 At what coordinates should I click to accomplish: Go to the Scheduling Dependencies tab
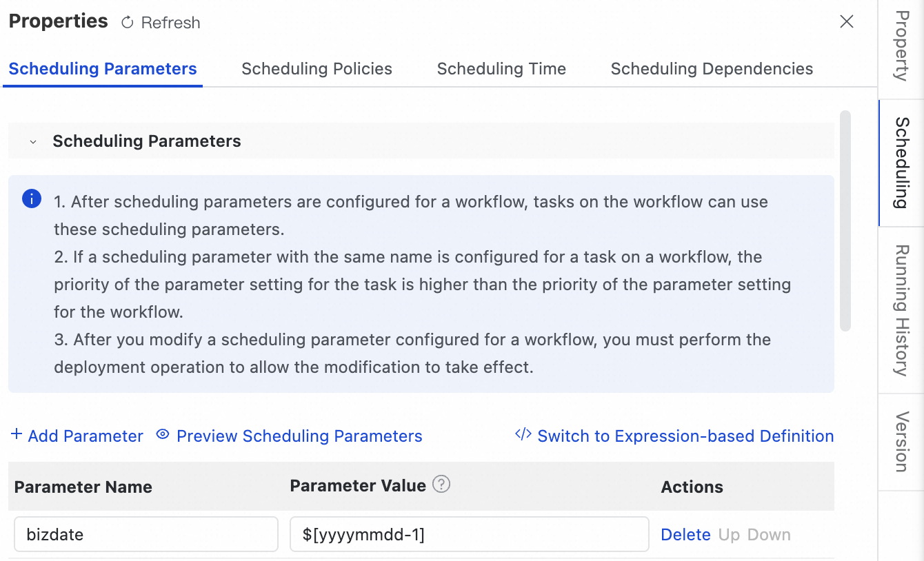(712, 69)
